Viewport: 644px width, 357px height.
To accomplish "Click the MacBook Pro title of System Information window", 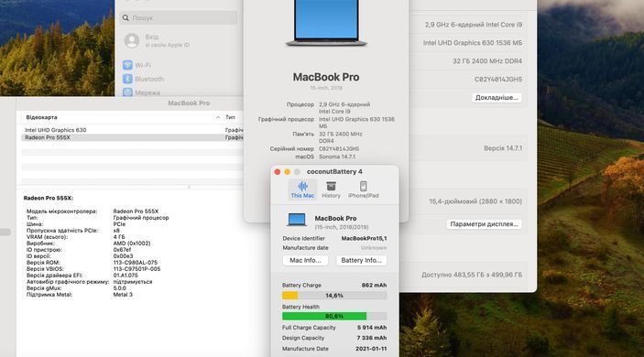I will (189, 103).
